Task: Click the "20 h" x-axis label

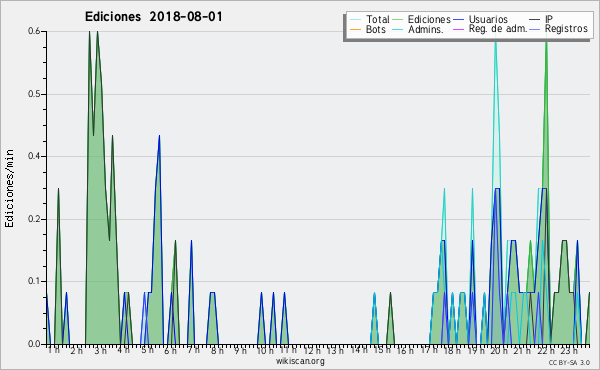Action: click(x=499, y=351)
